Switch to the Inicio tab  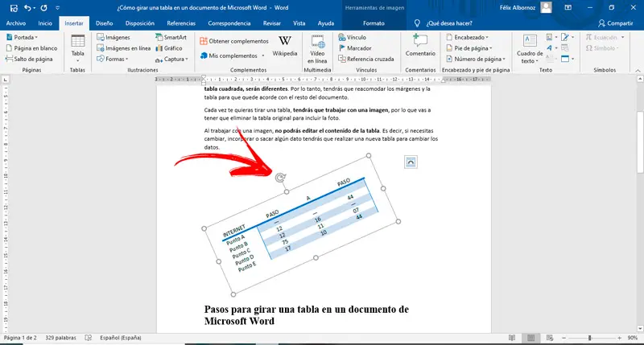[x=45, y=23]
